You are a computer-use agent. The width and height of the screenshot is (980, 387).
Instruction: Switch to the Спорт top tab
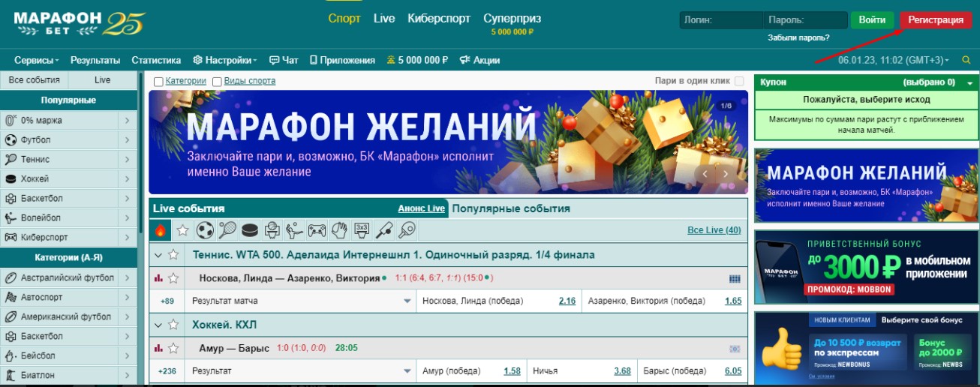pyautogui.click(x=344, y=19)
